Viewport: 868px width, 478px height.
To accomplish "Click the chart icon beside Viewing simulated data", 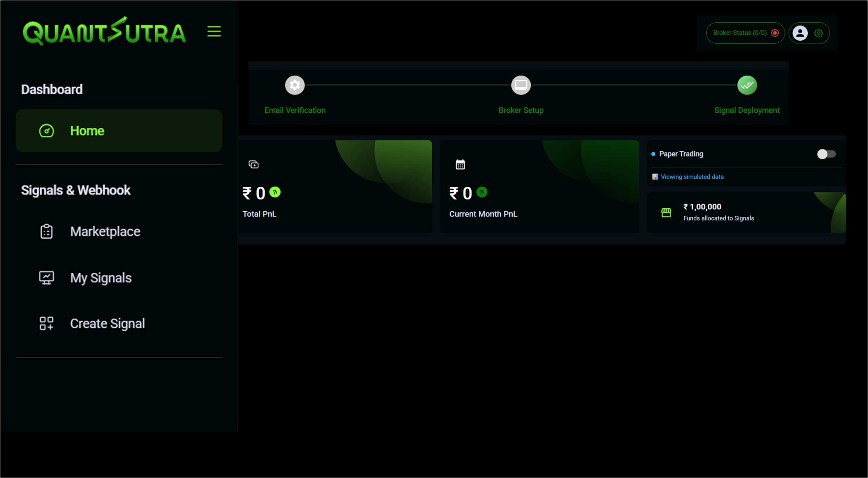I will click(x=655, y=177).
